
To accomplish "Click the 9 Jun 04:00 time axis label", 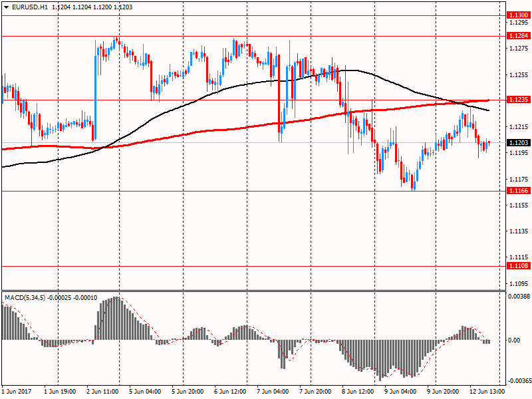I will coord(401,392).
